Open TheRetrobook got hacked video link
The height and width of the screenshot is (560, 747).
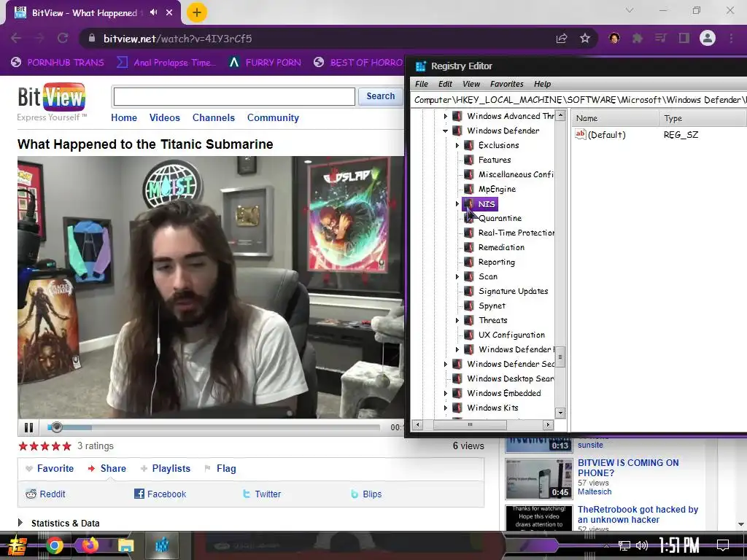tap(638, 515)
